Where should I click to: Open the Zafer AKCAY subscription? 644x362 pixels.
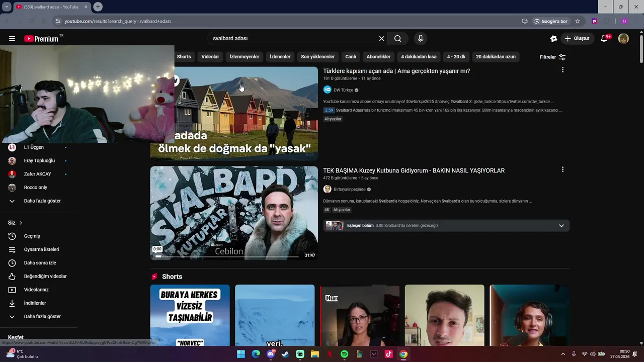pyautogui.click(x=38, y=174)
